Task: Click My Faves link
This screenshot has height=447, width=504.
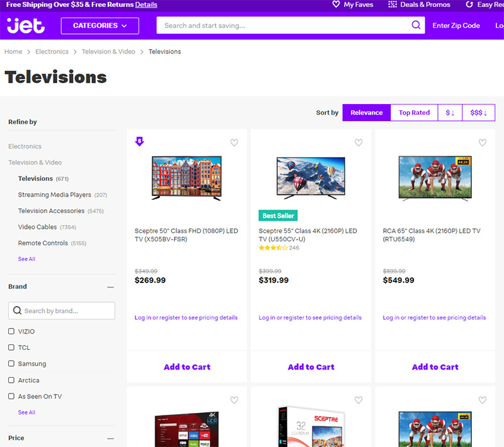Action: click(x=358, y=4)
